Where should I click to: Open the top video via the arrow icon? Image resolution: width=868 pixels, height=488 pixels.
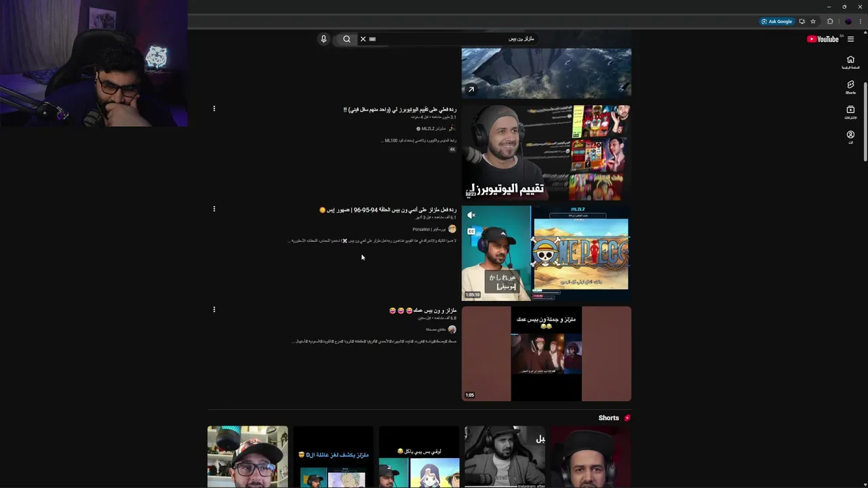pos(471,89)
